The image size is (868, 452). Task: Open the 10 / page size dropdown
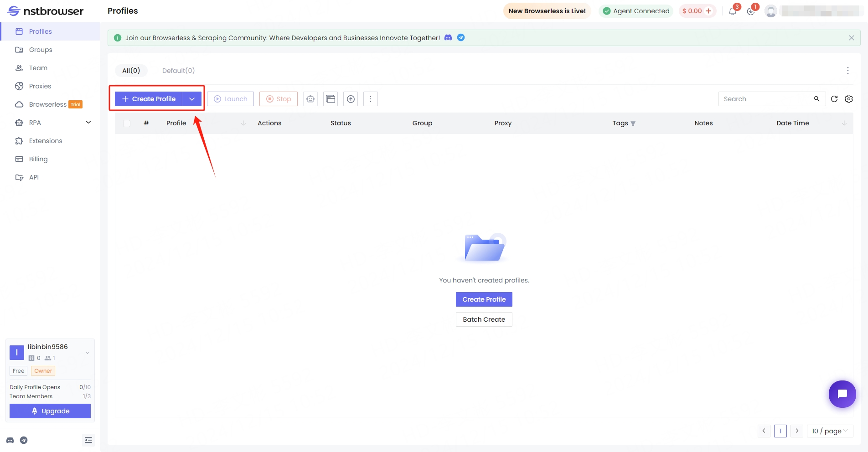(830, 431)
